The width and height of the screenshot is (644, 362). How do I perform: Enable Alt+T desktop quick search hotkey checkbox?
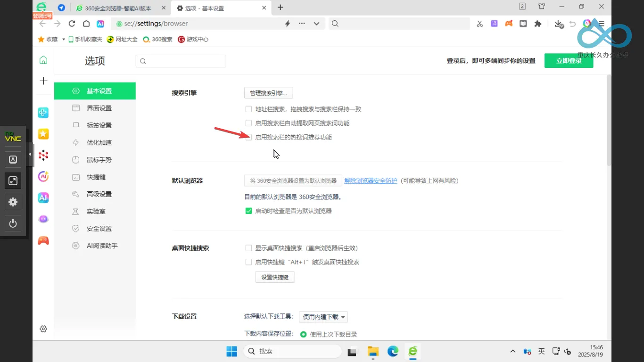(248, 262)
